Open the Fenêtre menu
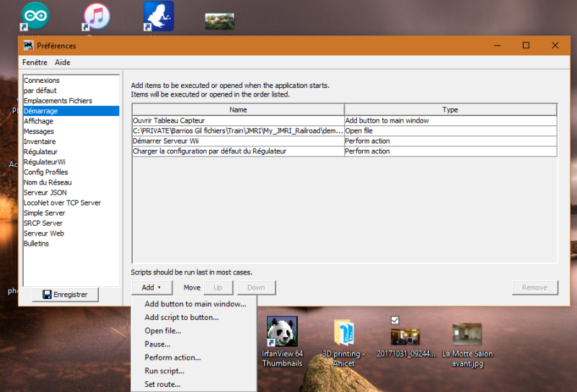577x392 pixels. tap(35, 63)
